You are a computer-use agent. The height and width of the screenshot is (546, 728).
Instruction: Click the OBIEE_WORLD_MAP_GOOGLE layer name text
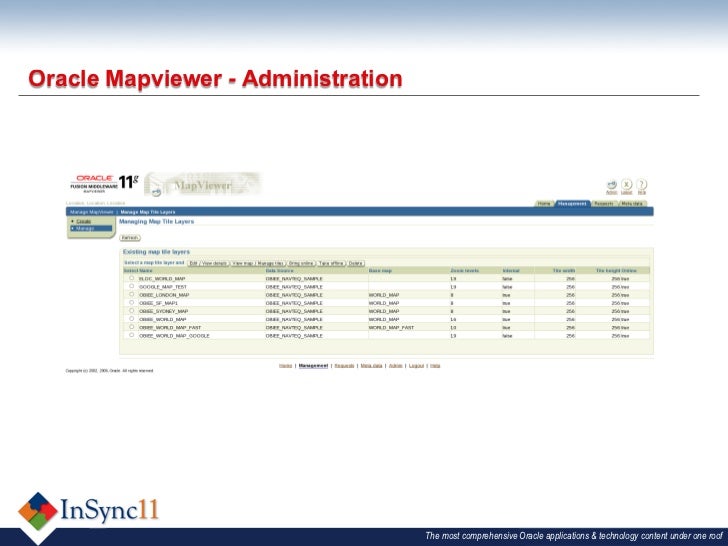[175, 336]
